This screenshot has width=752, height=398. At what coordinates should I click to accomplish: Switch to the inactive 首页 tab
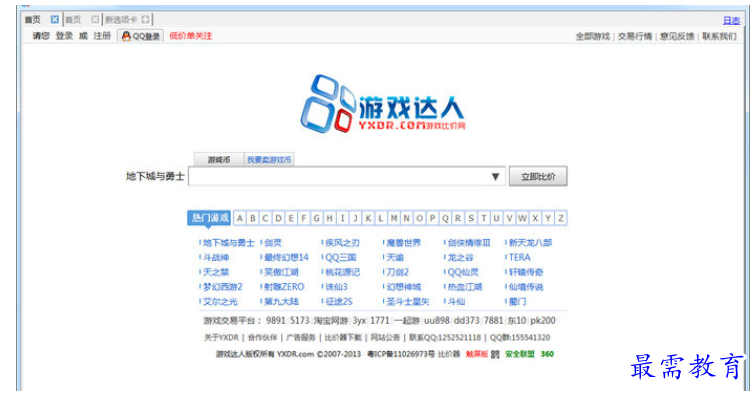coord(73,20)
